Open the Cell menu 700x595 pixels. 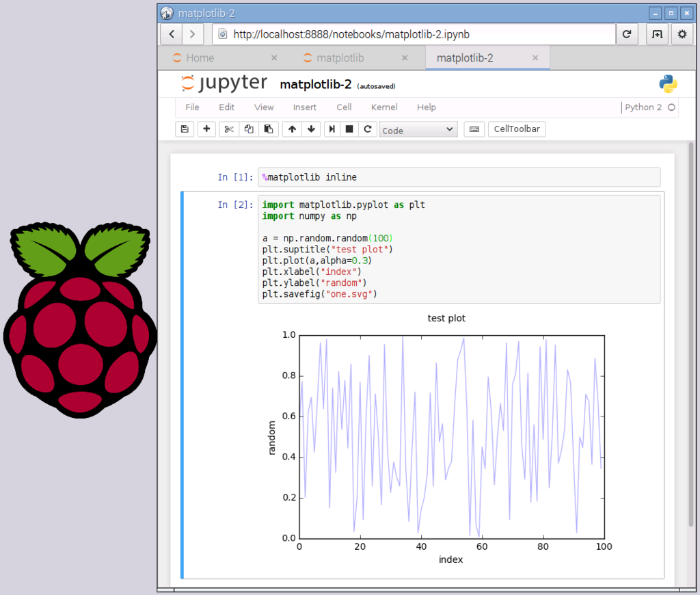344,107
